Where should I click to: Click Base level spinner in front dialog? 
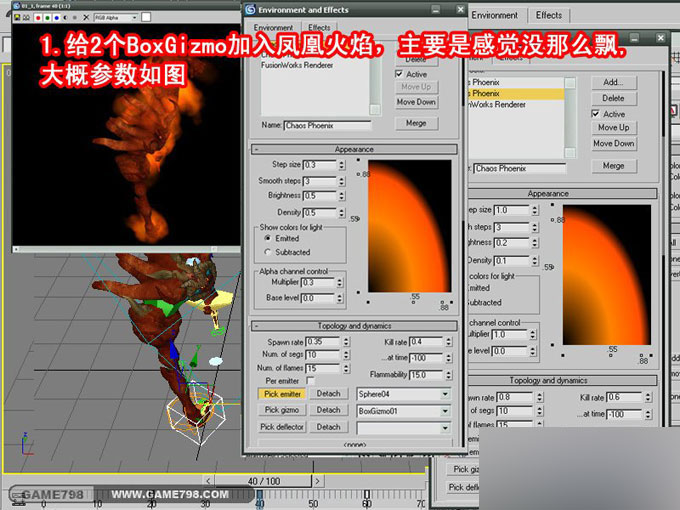(x=340, y=298)
